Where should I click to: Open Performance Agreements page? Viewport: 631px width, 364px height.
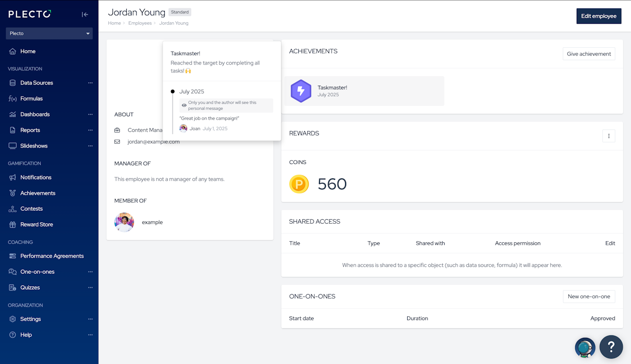pyautogui.click(x=52, y=256)
